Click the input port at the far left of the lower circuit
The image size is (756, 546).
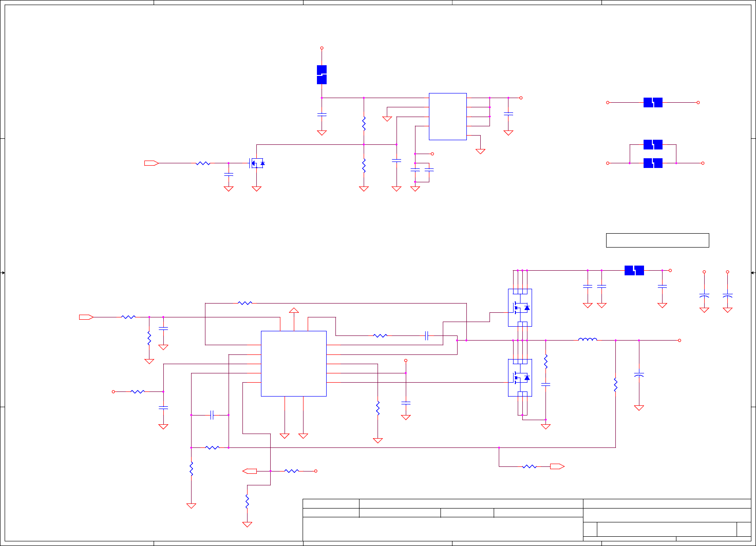pos(86,317)
